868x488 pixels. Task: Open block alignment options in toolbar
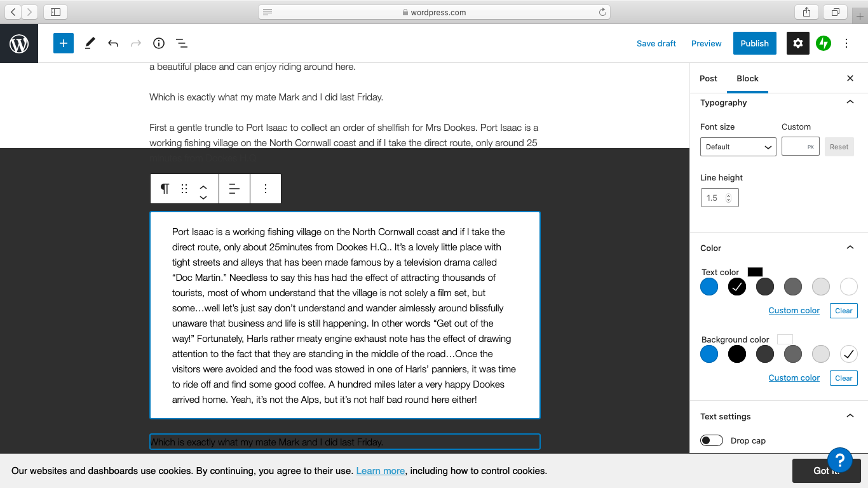(x=234, y=189)
